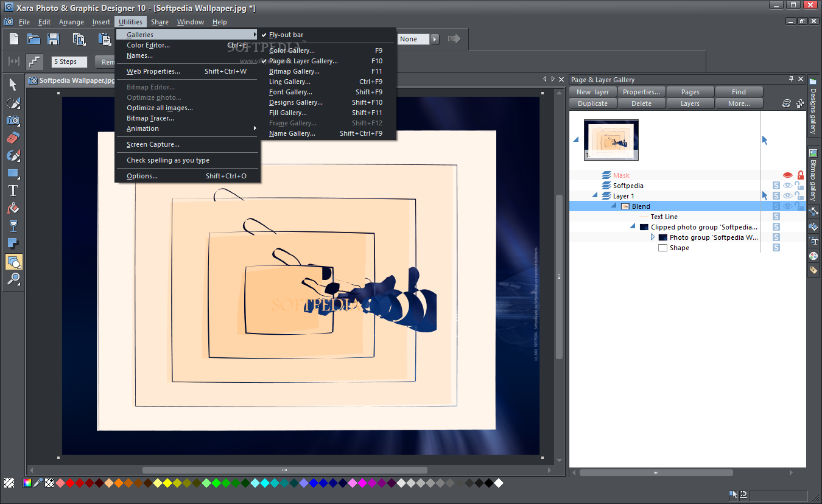
Task: Click the Copy icon in toolbar
Action: (x=79, y=40)
